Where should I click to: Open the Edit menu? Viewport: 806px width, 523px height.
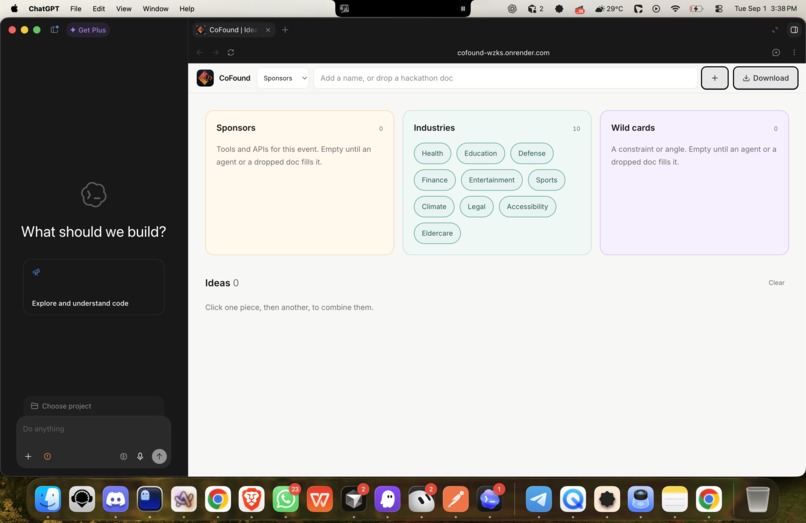(x=99, y=9)
